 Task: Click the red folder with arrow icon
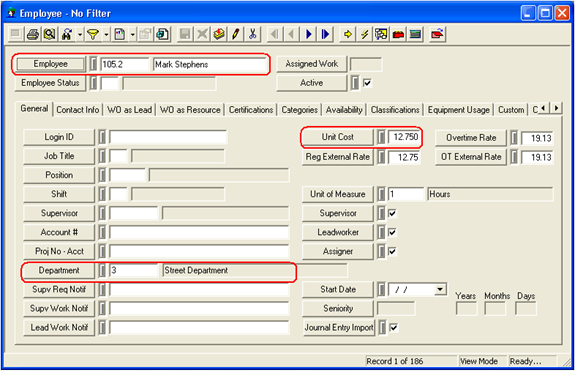[437, 34]
